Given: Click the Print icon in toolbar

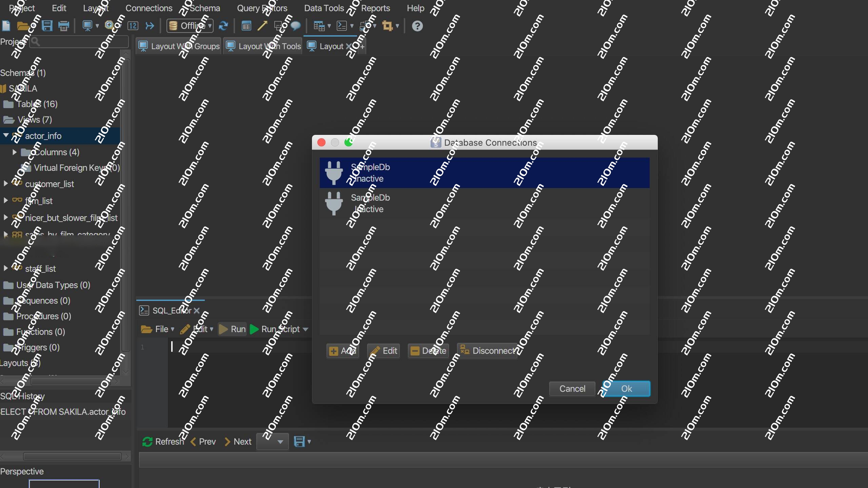Looking at the screenshot, I should point(63,26).
